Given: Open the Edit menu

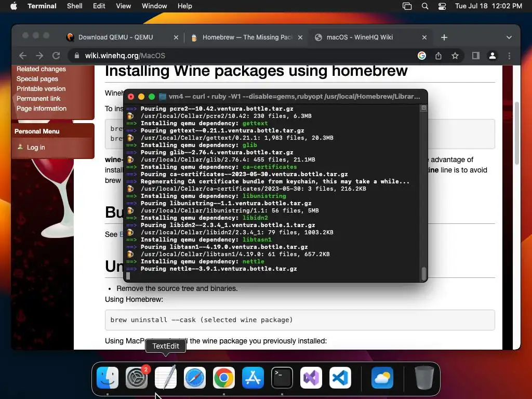Looking at the screenshot, I should [99, 6].
